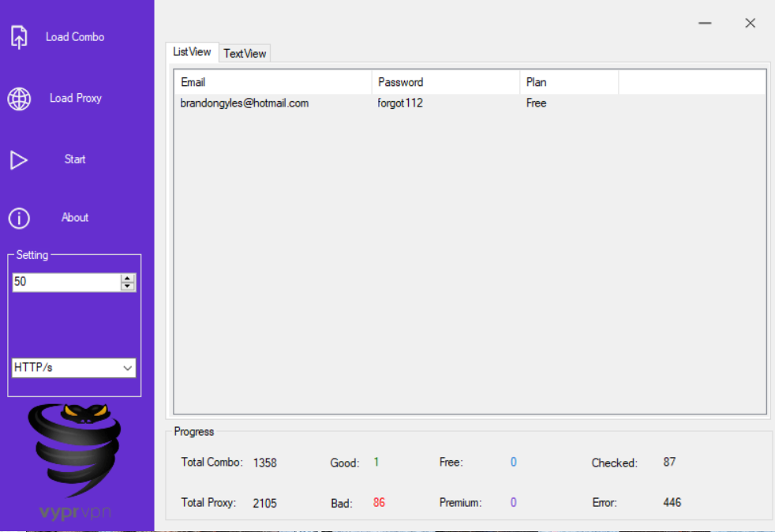
Task: Click the Start play triangle icon
Action: pyautogui.click(x=19, y=159)
